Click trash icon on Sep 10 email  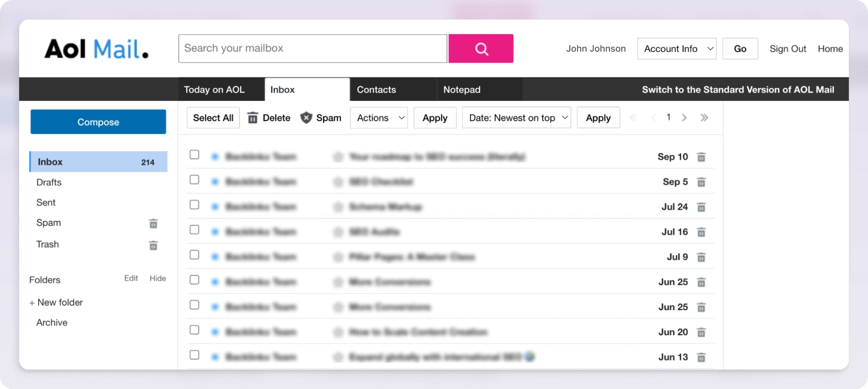701,157
